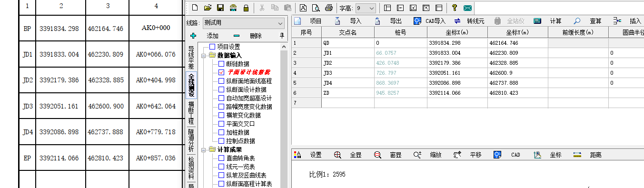Toggle the 自动加宽超高设计 checkbox
The height and width of the screenshot is (188, 644).
221,98
